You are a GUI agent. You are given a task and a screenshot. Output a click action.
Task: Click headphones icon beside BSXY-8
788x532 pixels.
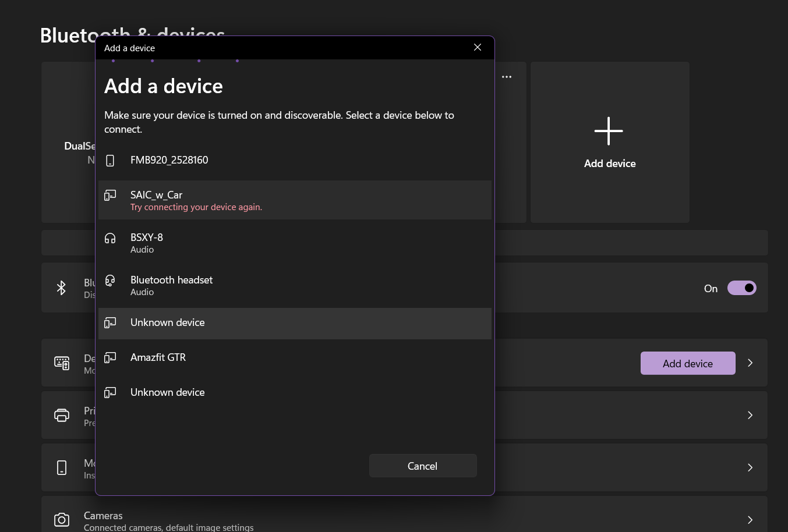(110, 238)
